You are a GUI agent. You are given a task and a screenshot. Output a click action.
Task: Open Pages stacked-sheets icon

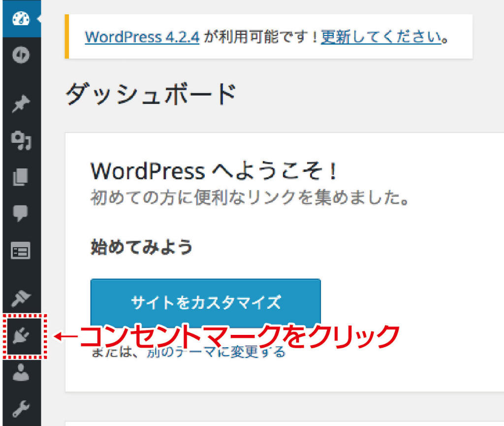(21, 177)
